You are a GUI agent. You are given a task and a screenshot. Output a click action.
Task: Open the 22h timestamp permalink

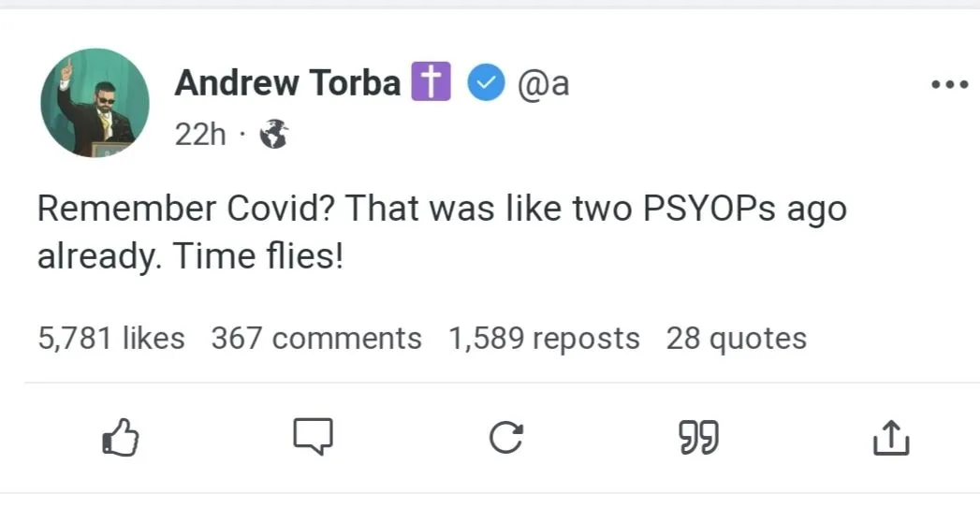pos(200,134)
